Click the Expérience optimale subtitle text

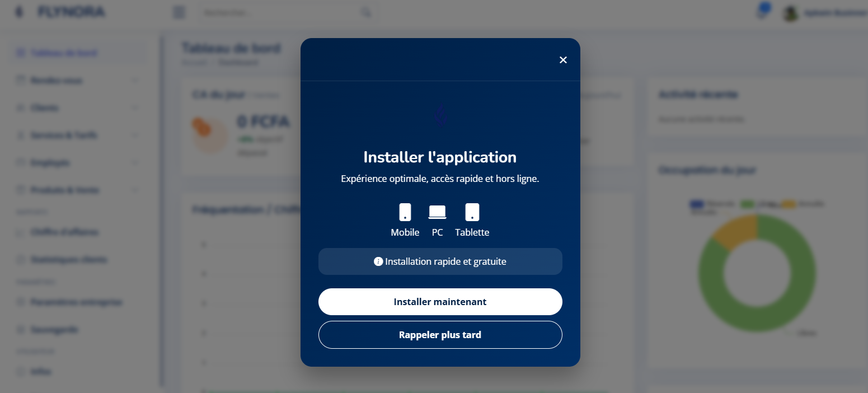[440, 179]
